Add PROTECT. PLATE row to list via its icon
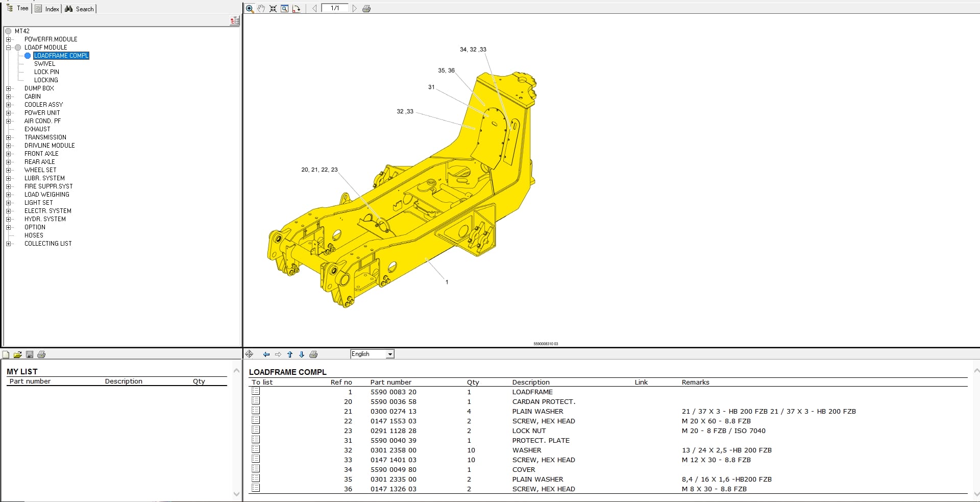This screenshot has height=502, width=980. click(256, 440)
